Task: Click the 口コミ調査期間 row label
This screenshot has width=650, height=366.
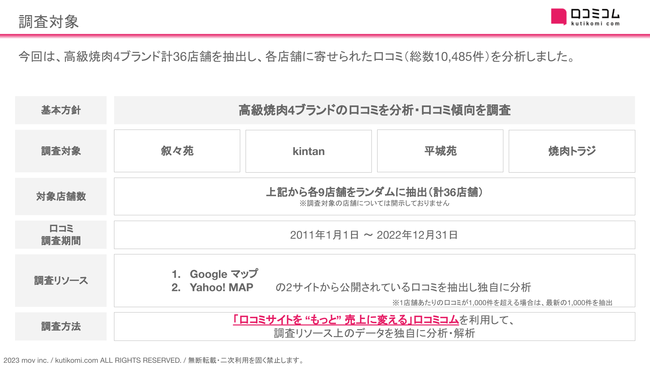Action: (x=61, y=235)
